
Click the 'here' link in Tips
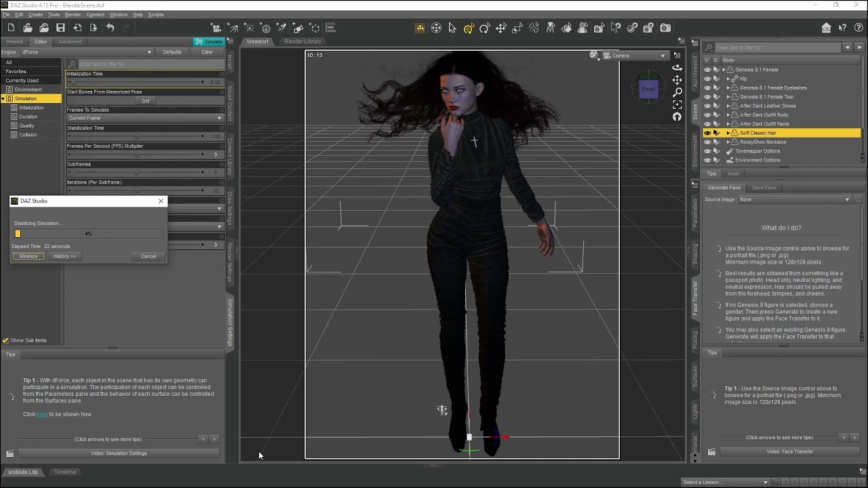click(x=42, y=414)
